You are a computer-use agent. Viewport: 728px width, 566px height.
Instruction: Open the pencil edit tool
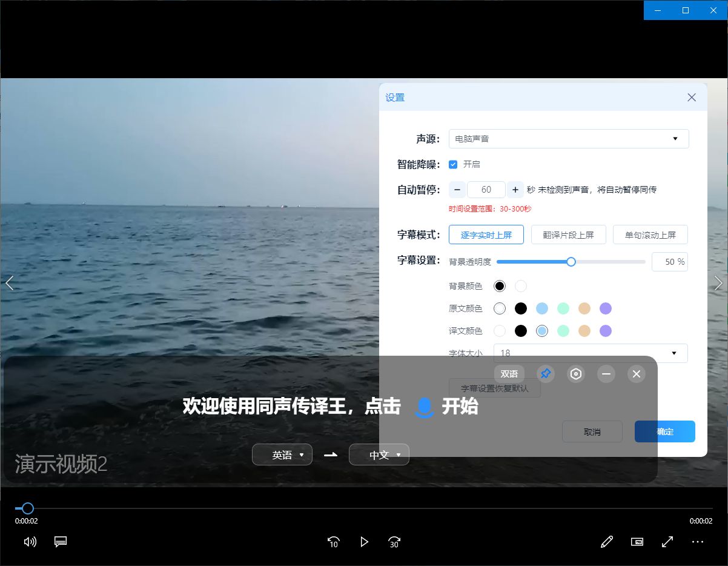click(x=607, y=542)
